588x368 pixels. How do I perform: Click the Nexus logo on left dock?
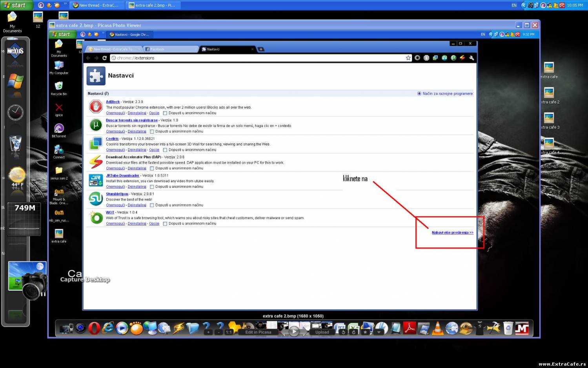(x=15, y=51)
